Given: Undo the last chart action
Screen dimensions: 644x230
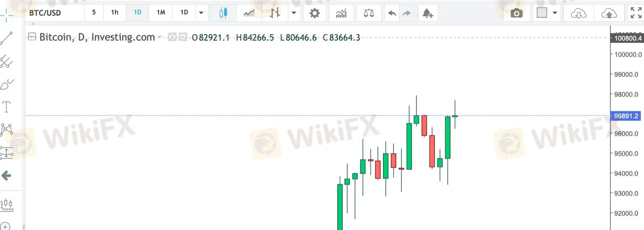Looking at the screenshot, I should click(392, 13).
